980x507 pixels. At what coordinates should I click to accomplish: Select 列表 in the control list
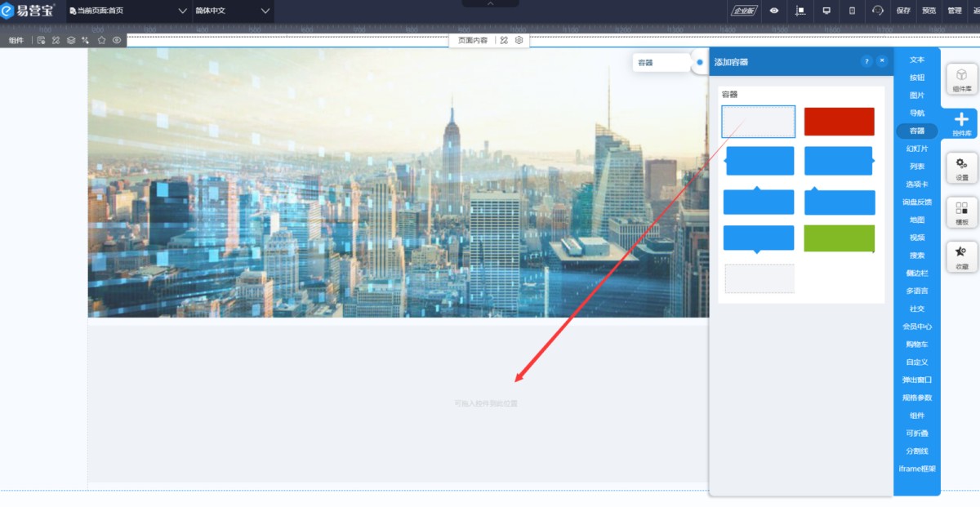coord(917,167)
